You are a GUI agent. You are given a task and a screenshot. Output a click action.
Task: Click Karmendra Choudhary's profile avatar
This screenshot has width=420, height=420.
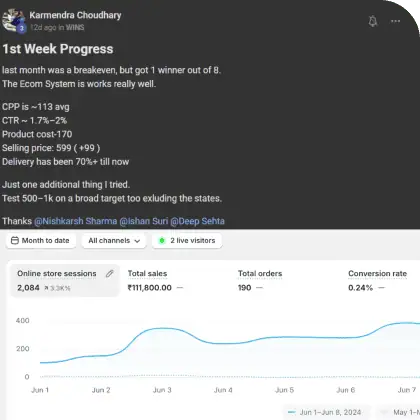click(x=13, y=20)
